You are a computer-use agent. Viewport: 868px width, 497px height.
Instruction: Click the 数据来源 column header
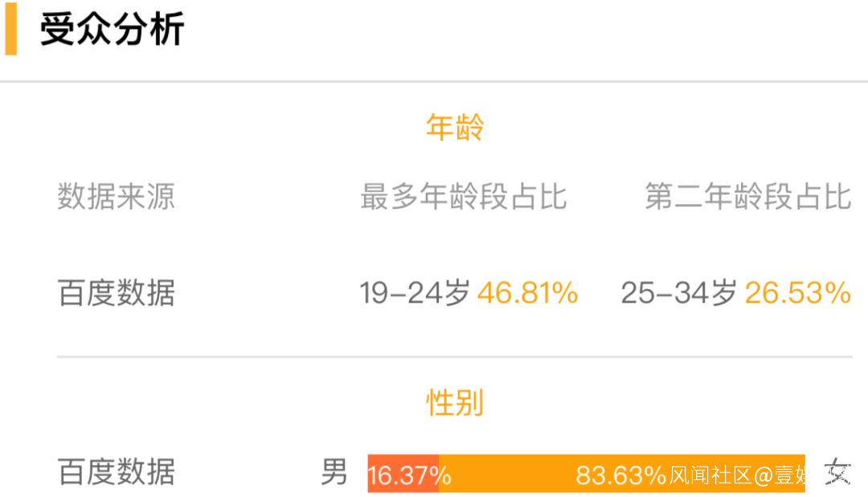click(x=116, y=197)
